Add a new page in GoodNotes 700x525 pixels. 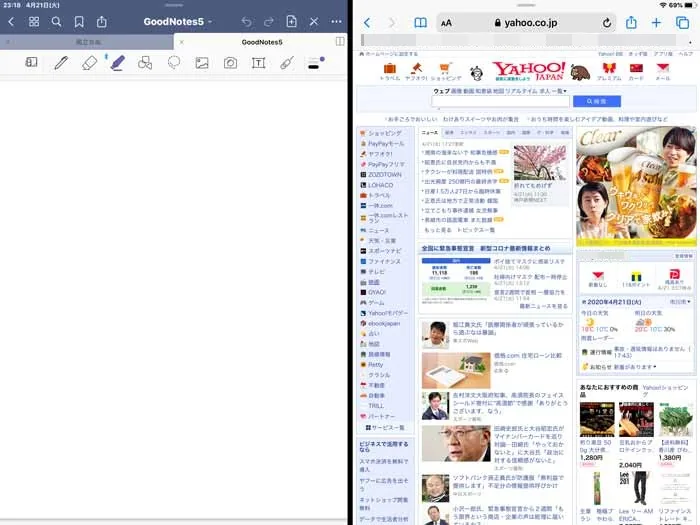pos(292,21)
